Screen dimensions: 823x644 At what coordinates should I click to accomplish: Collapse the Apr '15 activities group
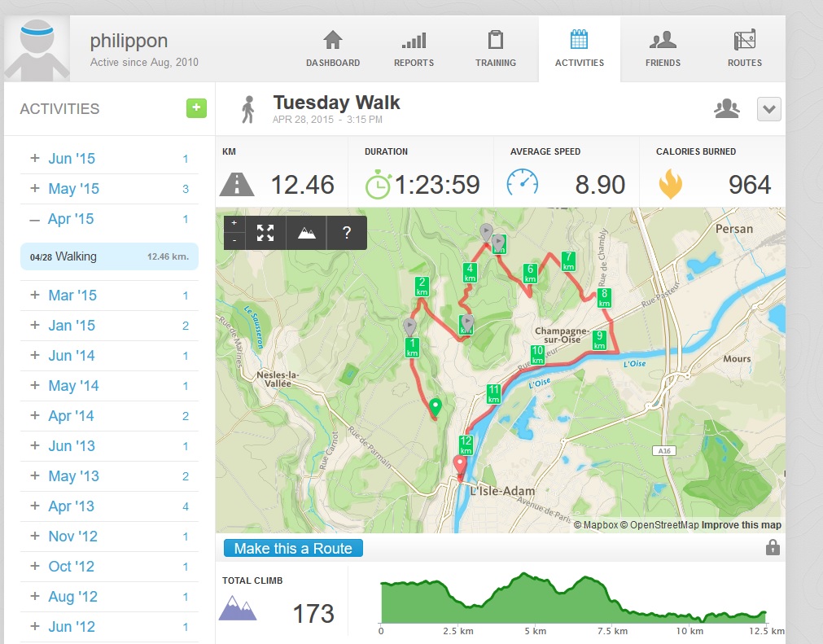click(x=35, y=219)
